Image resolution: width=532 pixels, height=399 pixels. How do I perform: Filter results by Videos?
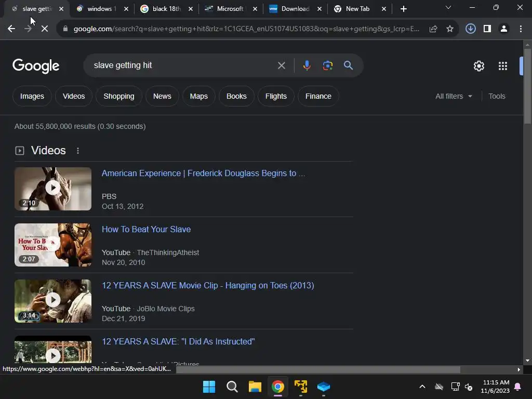point(74,96)
